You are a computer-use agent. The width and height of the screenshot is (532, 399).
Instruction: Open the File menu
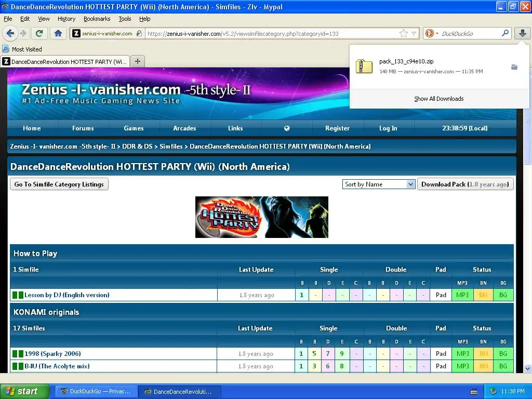point(8,19)
